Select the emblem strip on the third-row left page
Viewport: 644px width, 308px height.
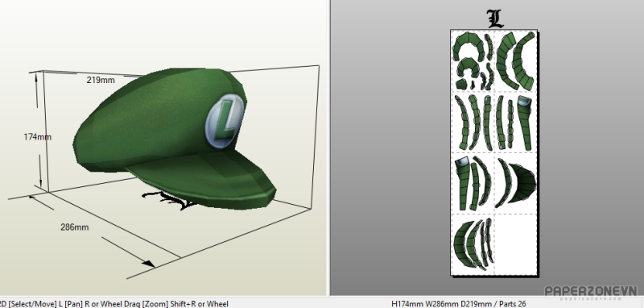(x=461, y=181)
